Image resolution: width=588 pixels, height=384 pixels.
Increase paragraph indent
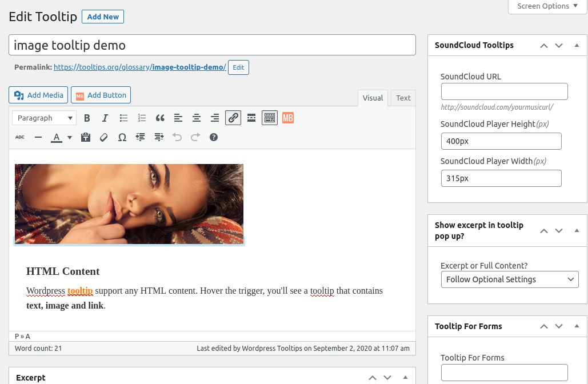(x=159, y=137)
